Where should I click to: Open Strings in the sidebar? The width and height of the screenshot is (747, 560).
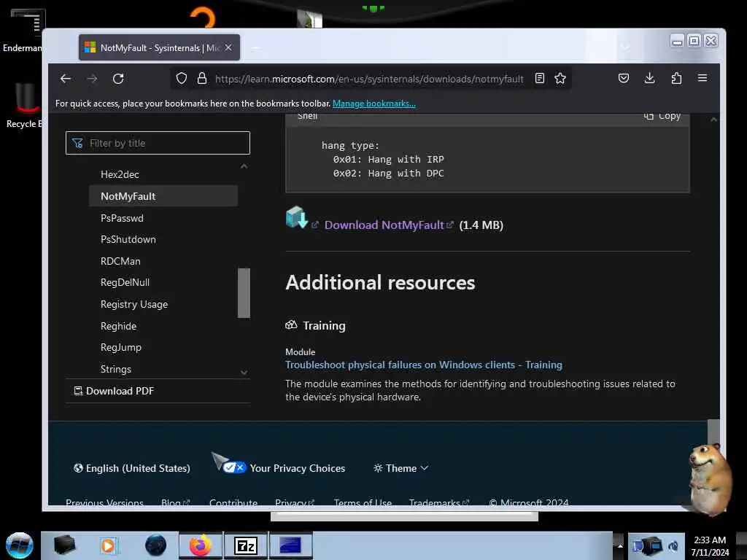tap(116, 369)
